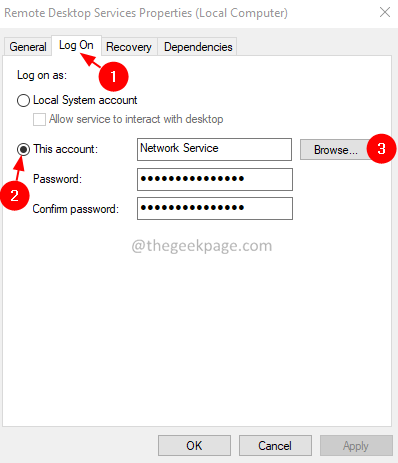Close the Remote Desktop Services Properties window

[x=385, y=12]
